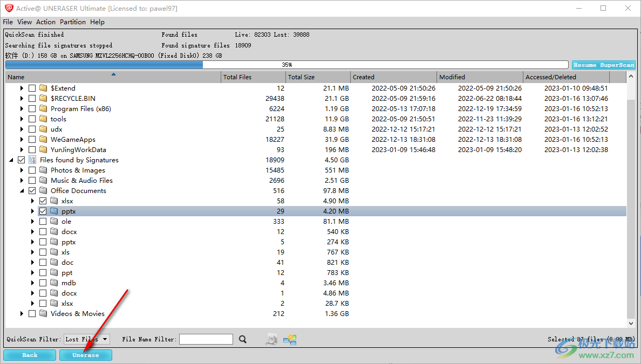Select the udx folder icon

point(43,129)
